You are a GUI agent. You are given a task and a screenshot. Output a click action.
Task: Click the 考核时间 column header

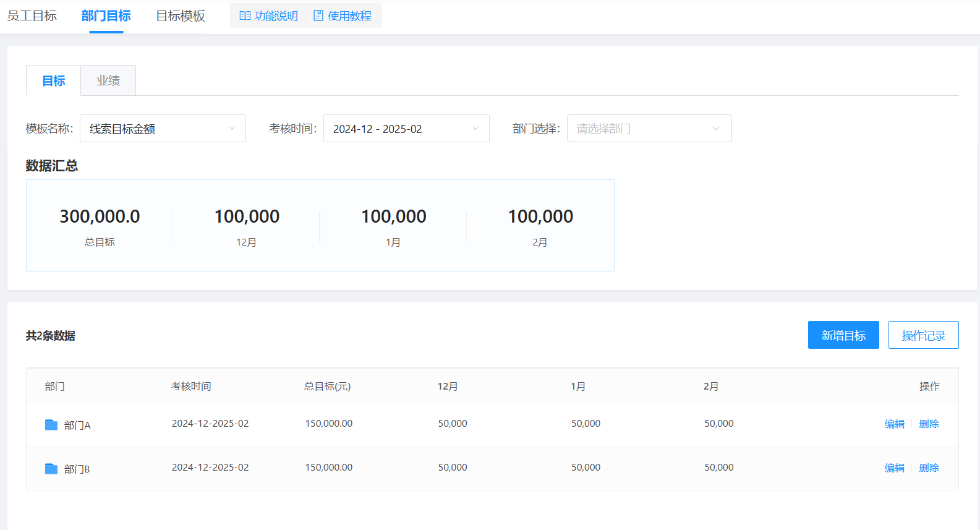point(191,387)
